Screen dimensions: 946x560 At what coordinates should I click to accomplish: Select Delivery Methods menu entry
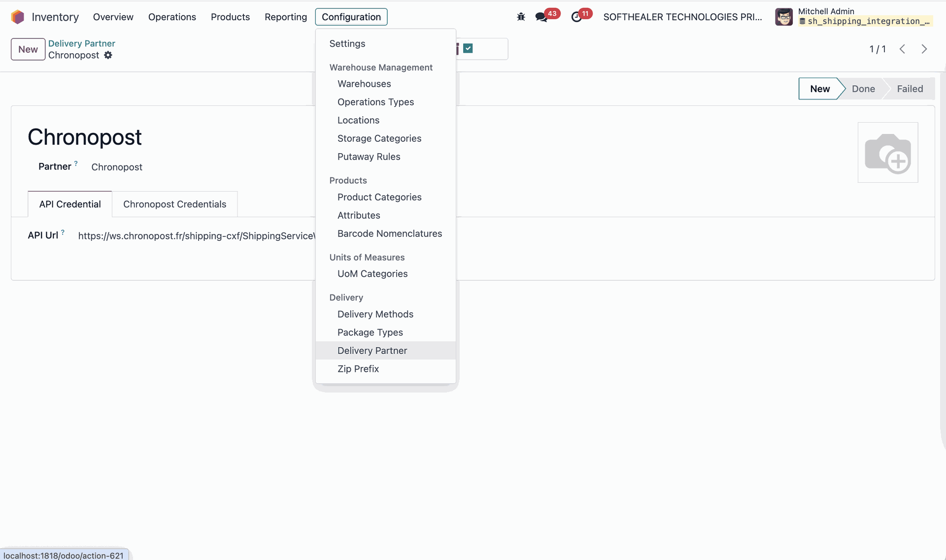[375, 314]
